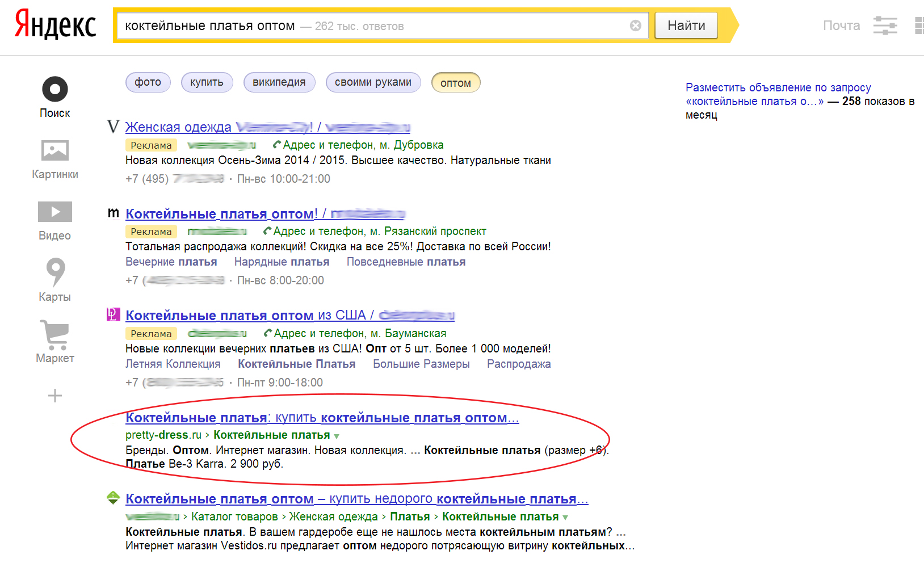Click Адрес и телефон, м. Бауманская

point(360,333)
